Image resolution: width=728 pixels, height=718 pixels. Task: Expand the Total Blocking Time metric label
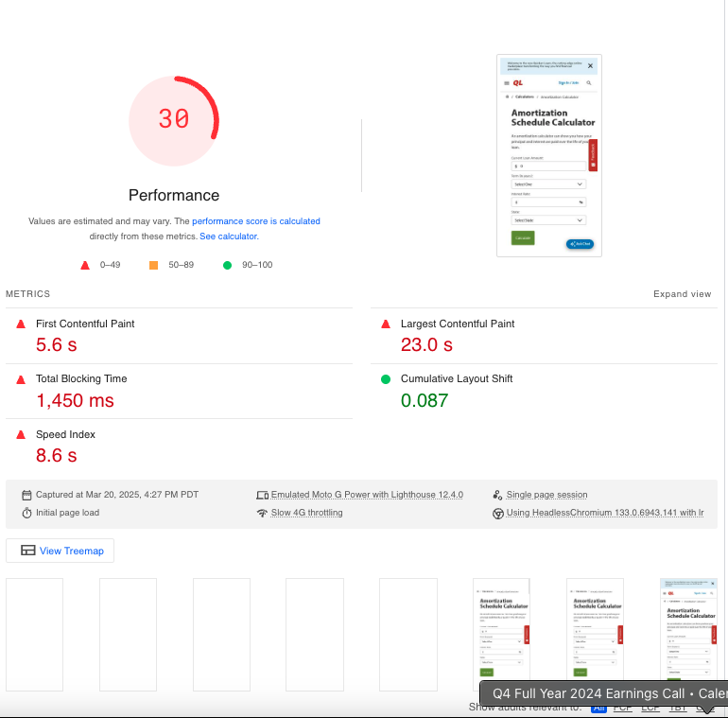81,378
